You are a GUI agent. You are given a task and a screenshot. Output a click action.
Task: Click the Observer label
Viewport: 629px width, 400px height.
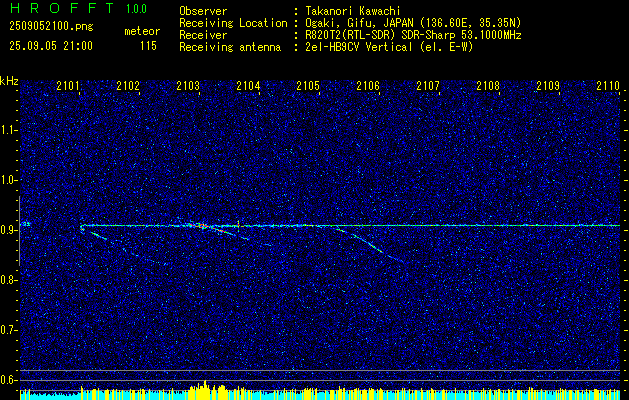(203, 11)
